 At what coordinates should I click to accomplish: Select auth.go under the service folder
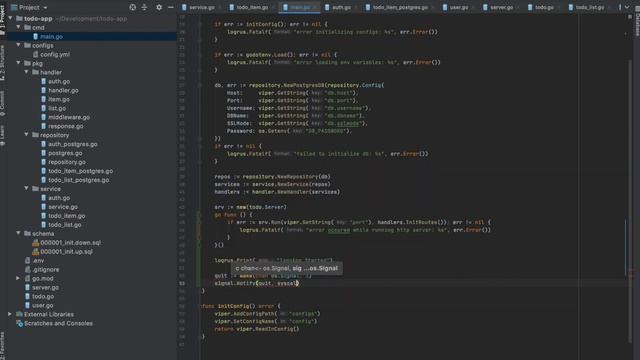tap(59, 198)
